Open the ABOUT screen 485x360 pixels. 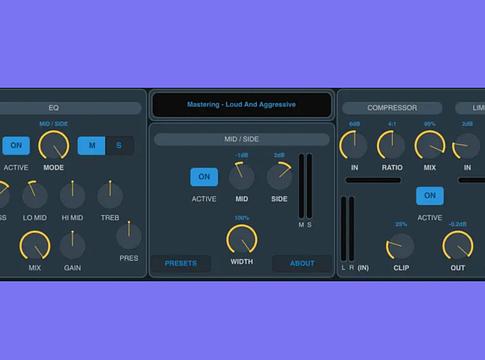pos(302,263)
